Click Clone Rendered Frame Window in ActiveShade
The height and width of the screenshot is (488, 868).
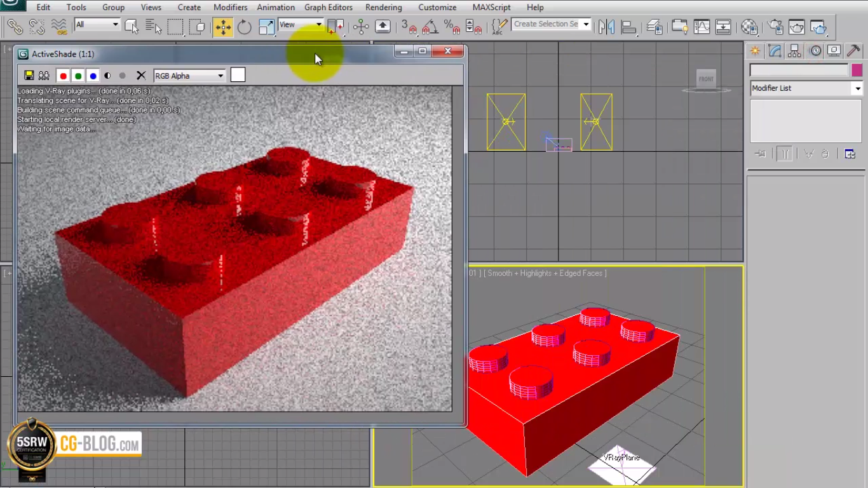(44, 76)
